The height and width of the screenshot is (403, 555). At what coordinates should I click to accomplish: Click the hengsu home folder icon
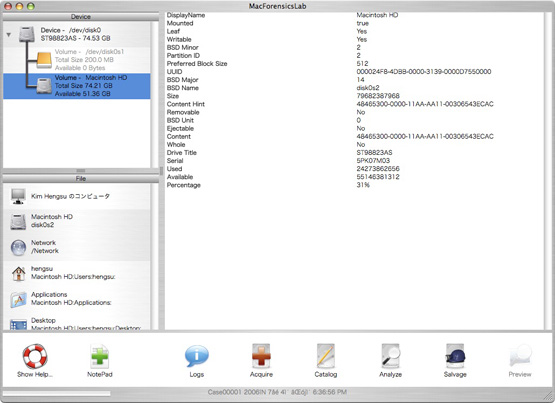18,273
